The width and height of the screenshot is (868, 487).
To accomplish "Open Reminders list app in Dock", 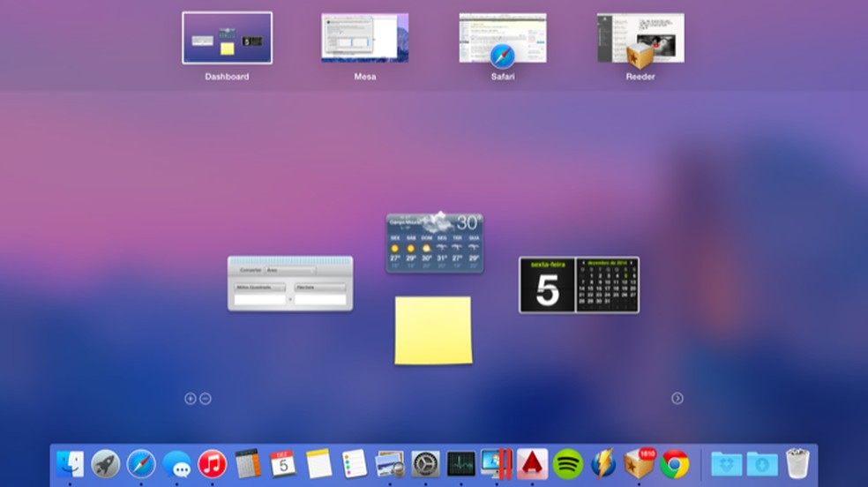I will [355, 463].
